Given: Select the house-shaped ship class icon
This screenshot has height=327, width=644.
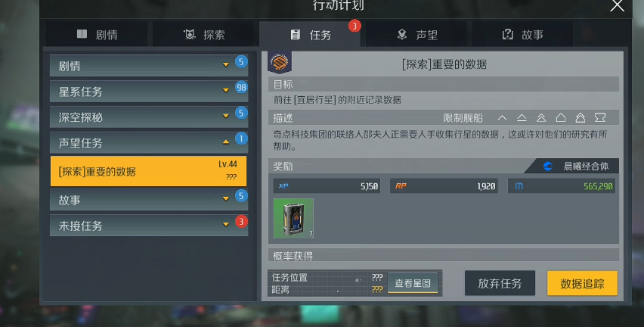Looking at the screenshot, I should [561, 118].
